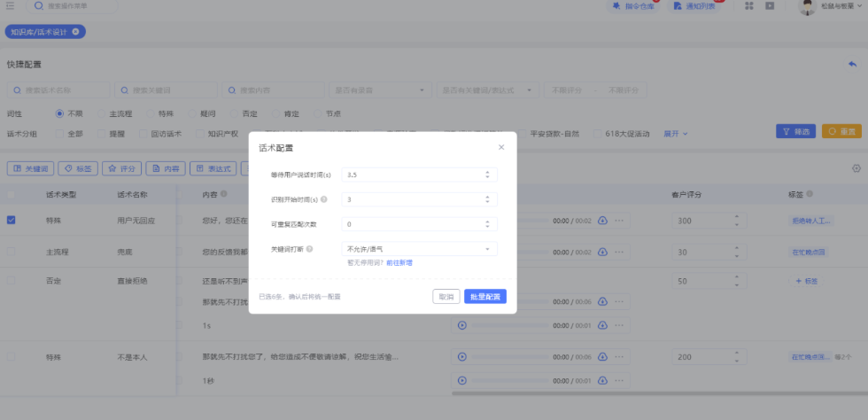
Task: Uncheck the 用户无回应 row checkbox
Action: click(x=11, y=220)
